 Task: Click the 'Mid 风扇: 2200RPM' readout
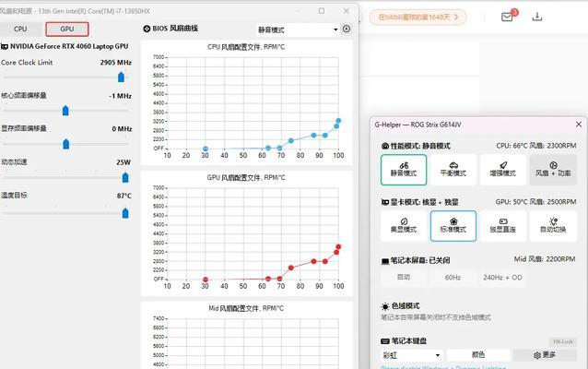(545, 259)
